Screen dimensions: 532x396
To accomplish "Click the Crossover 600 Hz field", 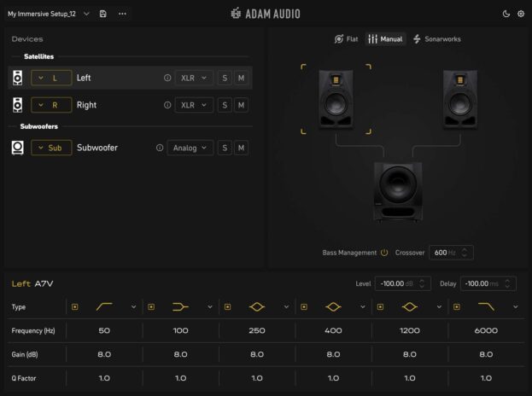I will (451, 253).
